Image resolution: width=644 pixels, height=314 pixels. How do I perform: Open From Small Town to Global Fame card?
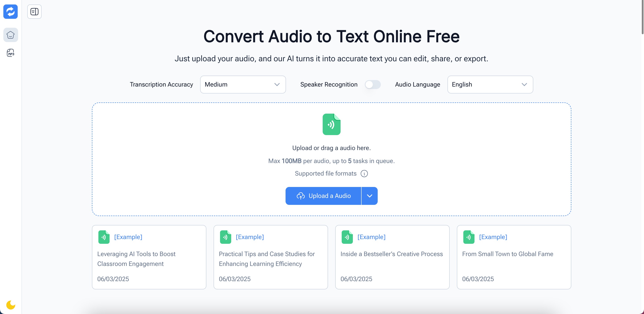[508, 254]
